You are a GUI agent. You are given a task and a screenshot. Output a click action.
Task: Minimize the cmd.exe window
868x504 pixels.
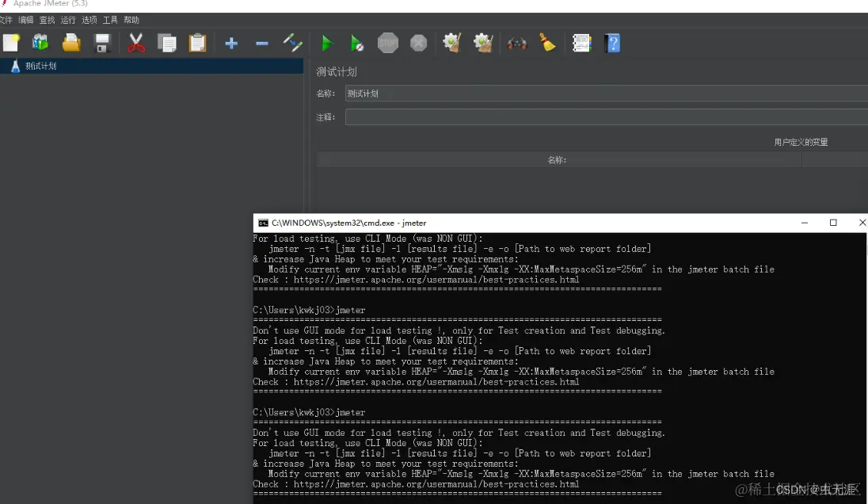(x=805, y=223)
